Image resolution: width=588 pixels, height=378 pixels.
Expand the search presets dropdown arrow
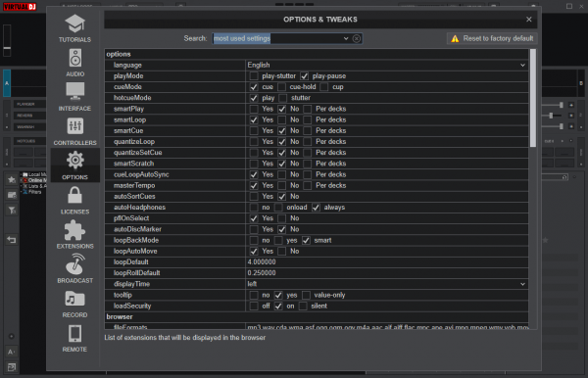(x=346, y=38)
